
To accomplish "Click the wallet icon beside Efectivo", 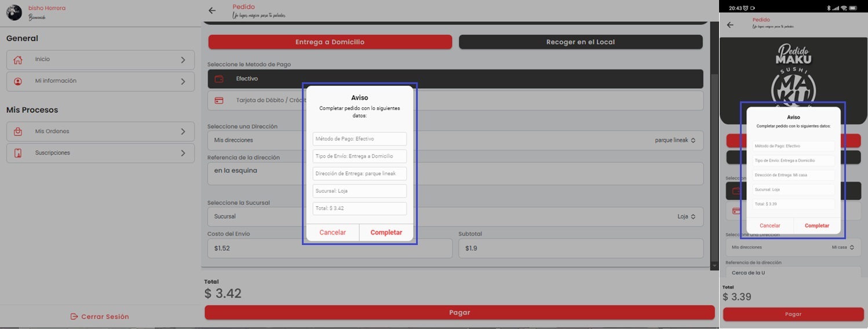I will tap(219, 79).
